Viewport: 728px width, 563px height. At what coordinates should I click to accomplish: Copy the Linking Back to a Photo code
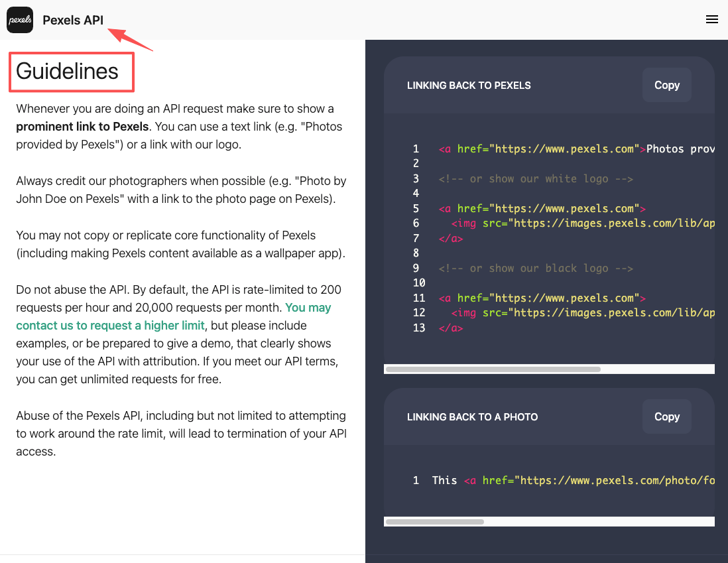tap(667, 416)
